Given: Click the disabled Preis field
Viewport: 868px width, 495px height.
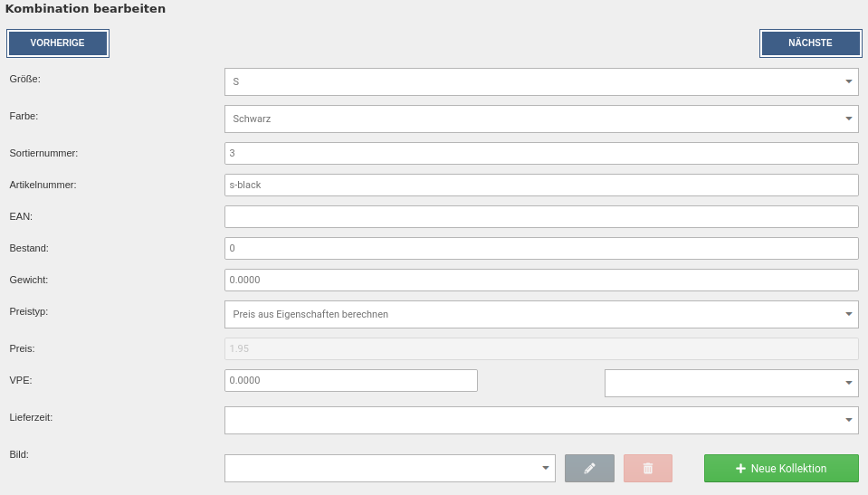Looking at the screenshot, I should click(x=540, y=348).
